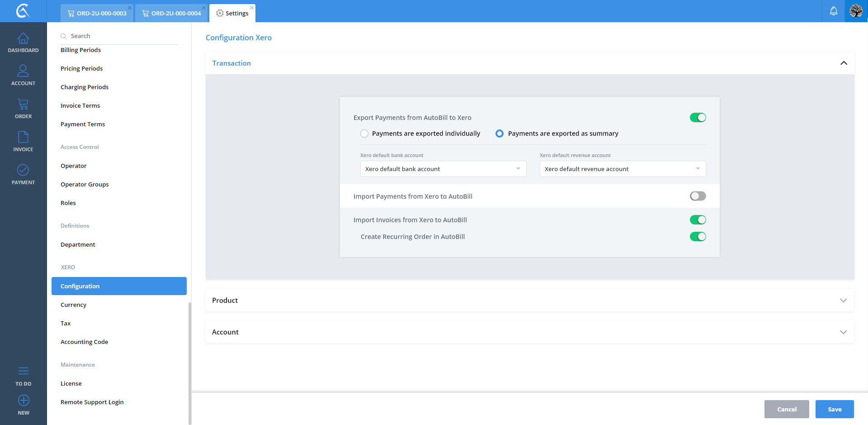This screenshot has width=868, height=425.
Task: Open Xero default bank account dropdown
Action: point(443,169)
